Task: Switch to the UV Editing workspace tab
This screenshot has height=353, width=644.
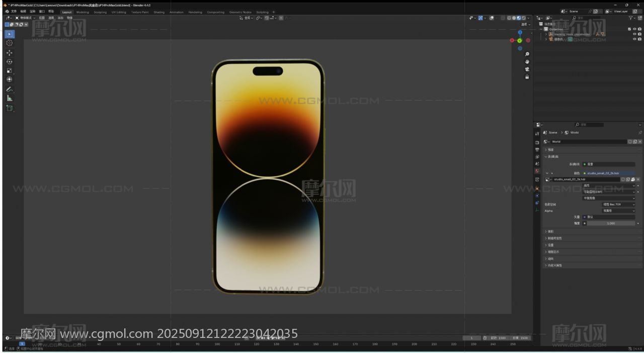Action: (119, 12)
